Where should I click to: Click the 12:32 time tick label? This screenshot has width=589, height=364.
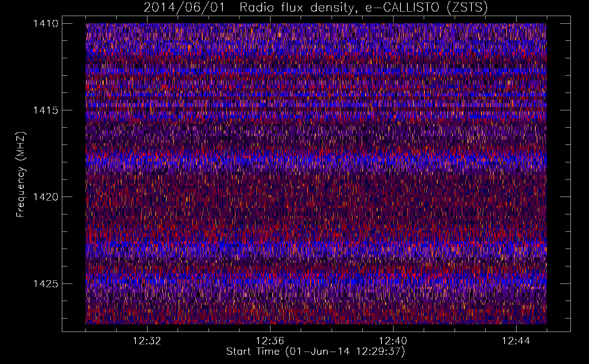click(x=147, y=341)
